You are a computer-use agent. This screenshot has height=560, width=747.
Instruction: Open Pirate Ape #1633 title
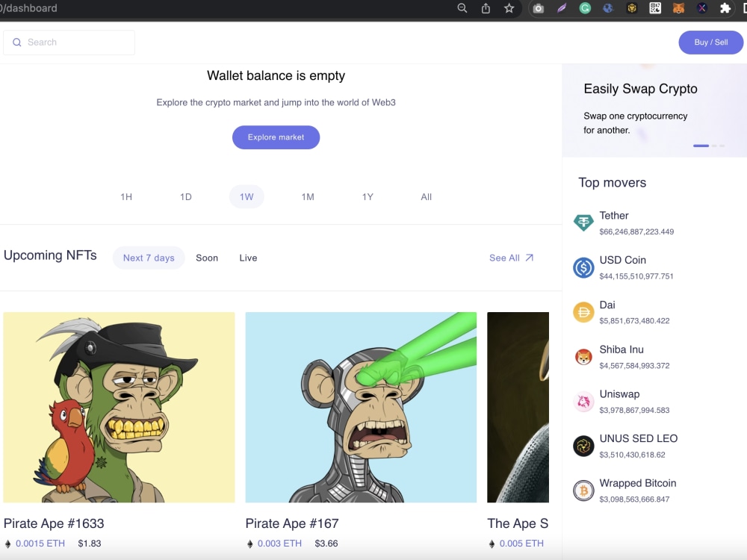click(54, 523)
